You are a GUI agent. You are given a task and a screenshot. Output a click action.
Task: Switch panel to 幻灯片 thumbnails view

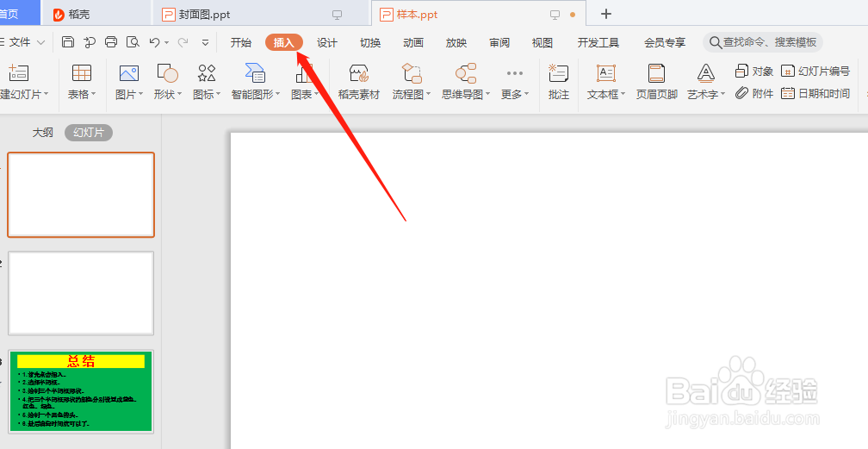(x=89, y=133)
